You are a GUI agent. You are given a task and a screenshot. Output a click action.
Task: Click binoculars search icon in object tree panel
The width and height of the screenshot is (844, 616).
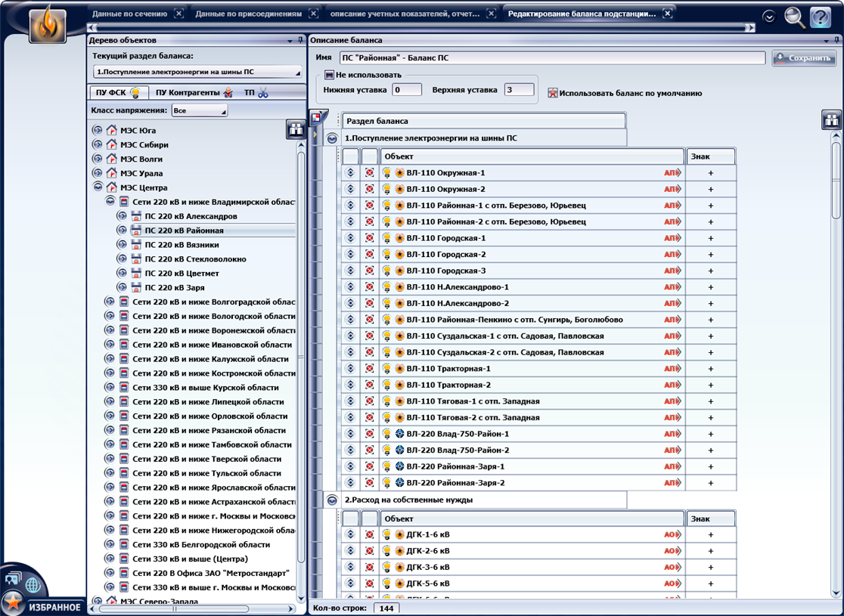pyautogui.click(x=295, y=129)
